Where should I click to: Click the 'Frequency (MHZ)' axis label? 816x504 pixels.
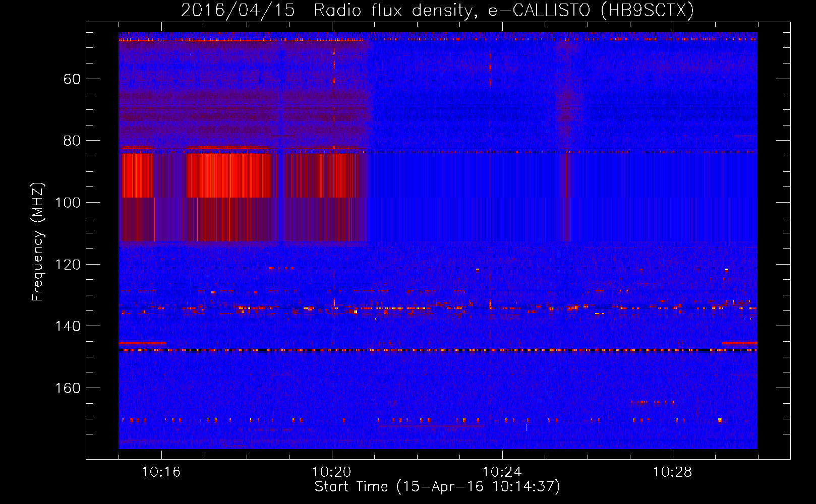pyautogui.click(x=38, y=241)
